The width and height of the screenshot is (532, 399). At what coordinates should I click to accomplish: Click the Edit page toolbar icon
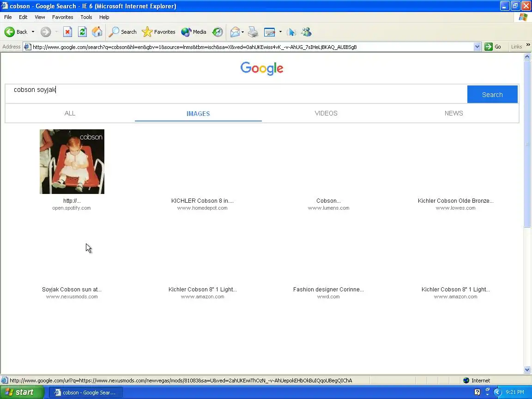click(269, 32)
